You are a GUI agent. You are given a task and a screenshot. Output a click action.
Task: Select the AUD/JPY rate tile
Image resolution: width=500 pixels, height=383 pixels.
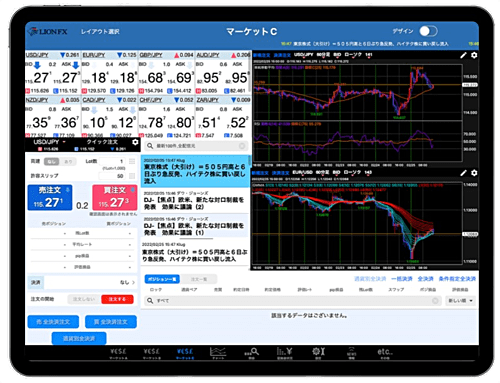pos(223,73)
